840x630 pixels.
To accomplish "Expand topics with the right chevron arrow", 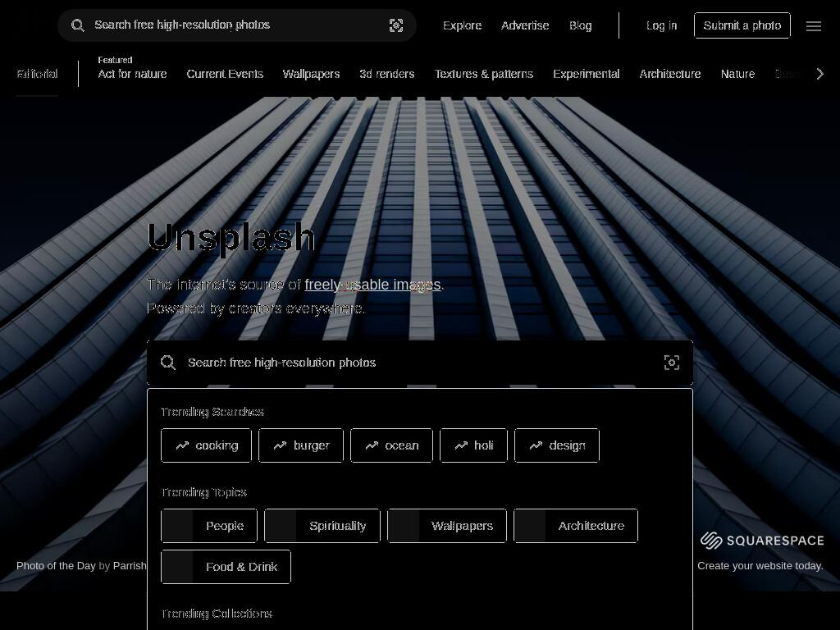I will click(819, 74).
